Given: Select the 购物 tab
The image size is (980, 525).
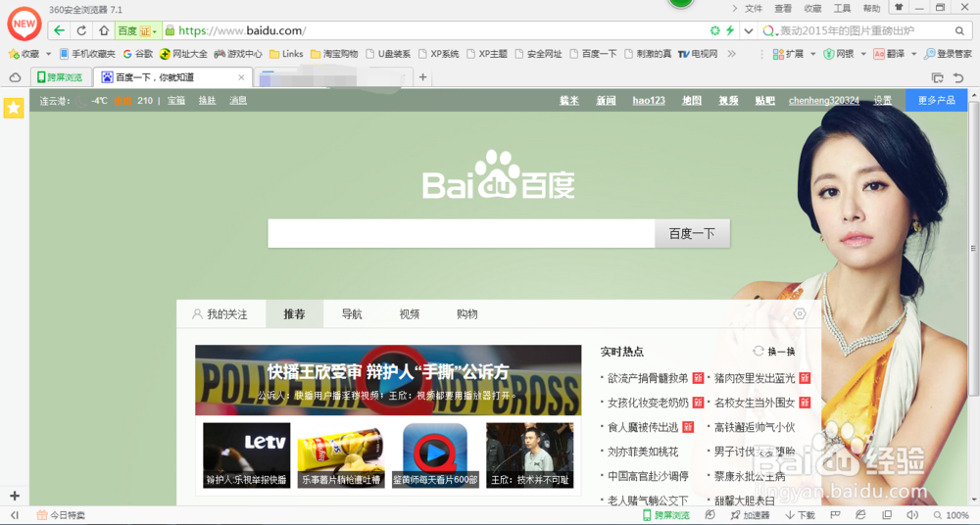Looking at the screenshot, I should click(x=466, y=314).
